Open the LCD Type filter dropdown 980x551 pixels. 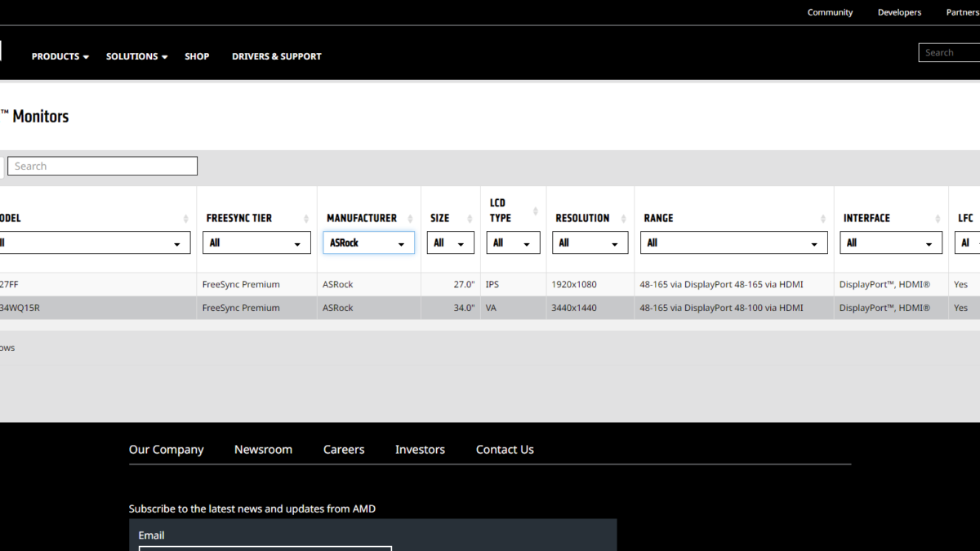coord(513,242)
